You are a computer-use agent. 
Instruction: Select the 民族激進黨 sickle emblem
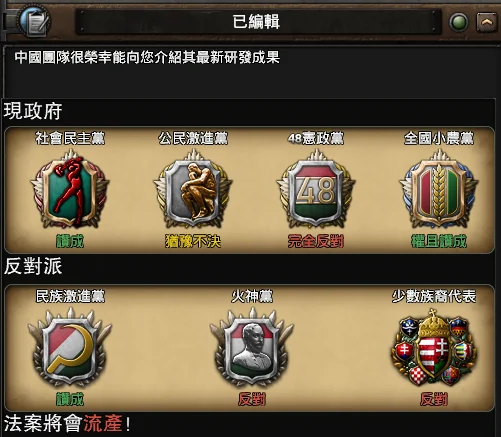pyautogui.click(x=70, y=347)
